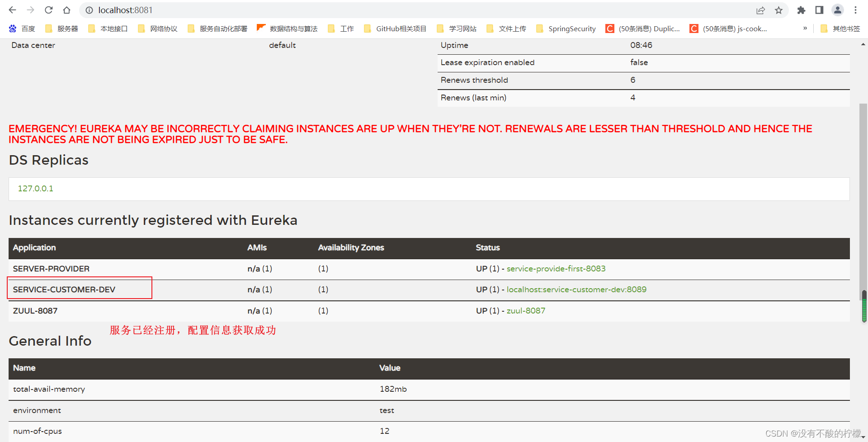Open the 服务器 bookmark folder
The height and width of the screenshot is (442, 868).
[62, 29]
